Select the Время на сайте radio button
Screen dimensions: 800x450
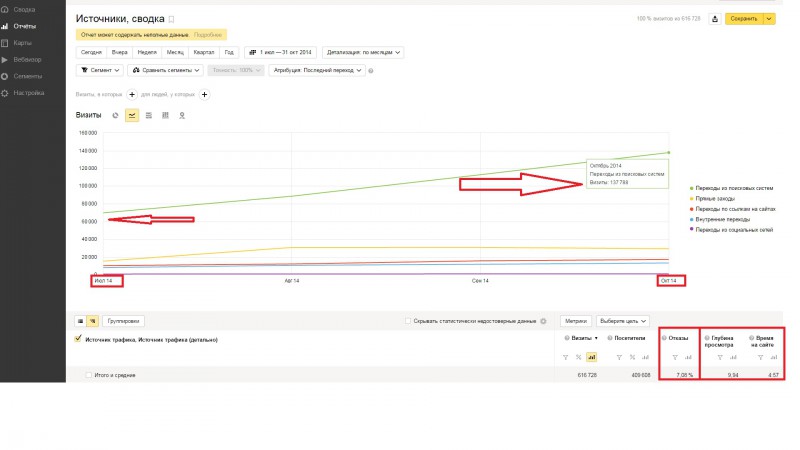[752, 338]
